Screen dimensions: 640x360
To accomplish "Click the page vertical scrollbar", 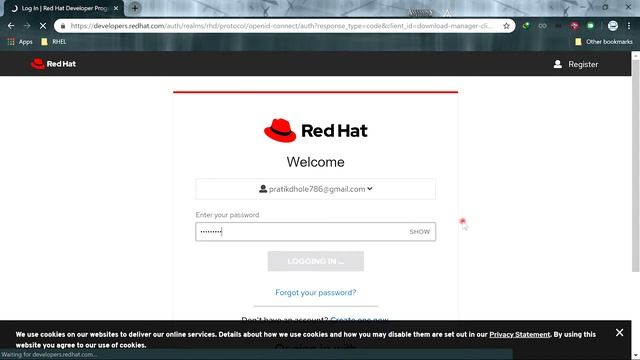I will tap(636, 165).
